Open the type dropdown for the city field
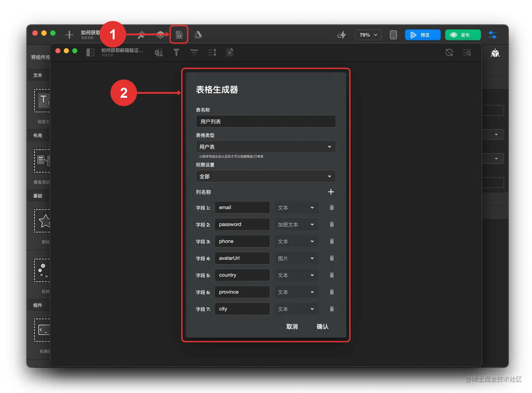Viewport: 532px width, 393px height. (296, 309)
